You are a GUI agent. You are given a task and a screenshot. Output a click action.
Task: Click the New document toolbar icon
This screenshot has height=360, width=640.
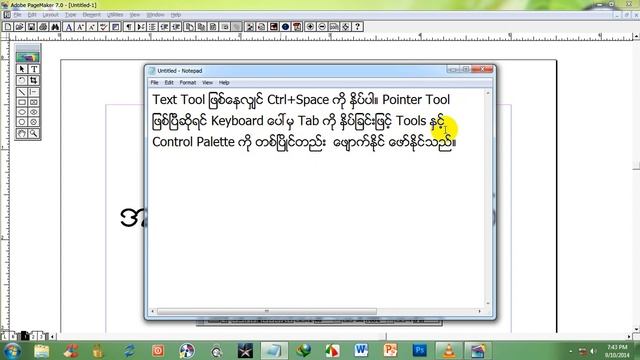pyautogui.click(x=8, y=27)
